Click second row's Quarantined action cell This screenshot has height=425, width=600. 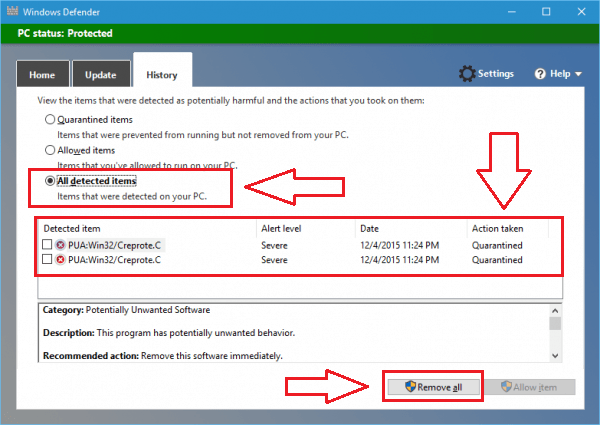coord(497,260)
